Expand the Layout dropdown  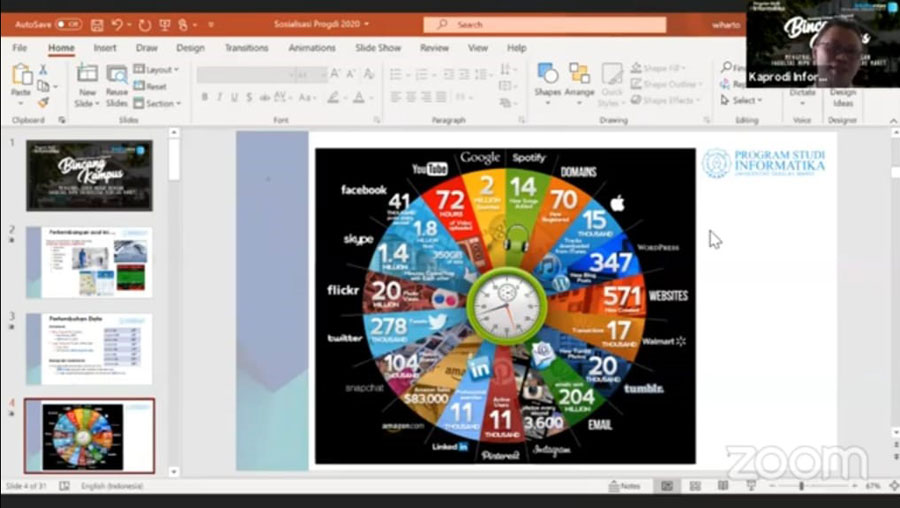click(x=156, y=69)
